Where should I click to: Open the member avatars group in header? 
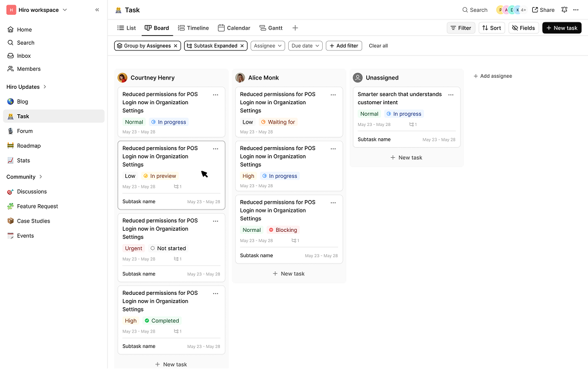[511, 10]
